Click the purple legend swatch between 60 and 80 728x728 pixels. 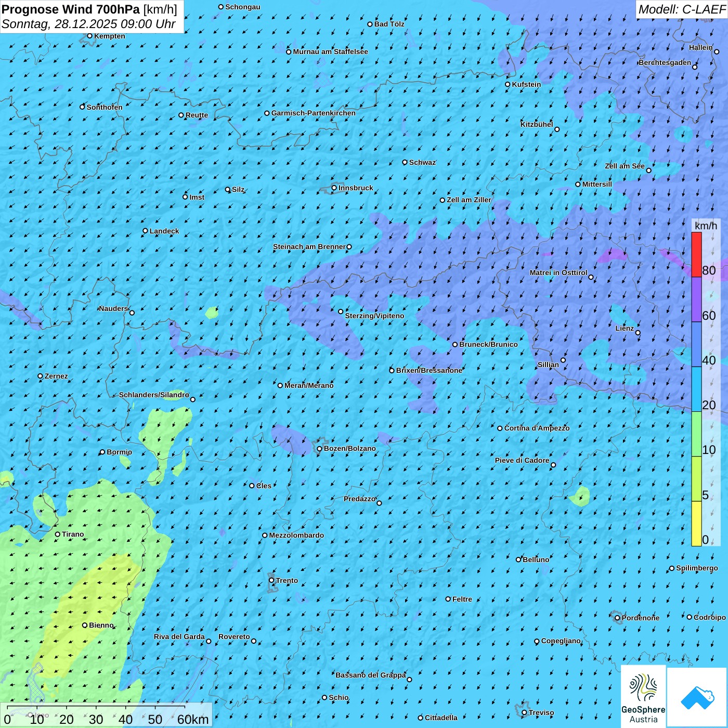pyautogui.click(x=696, y=300)
